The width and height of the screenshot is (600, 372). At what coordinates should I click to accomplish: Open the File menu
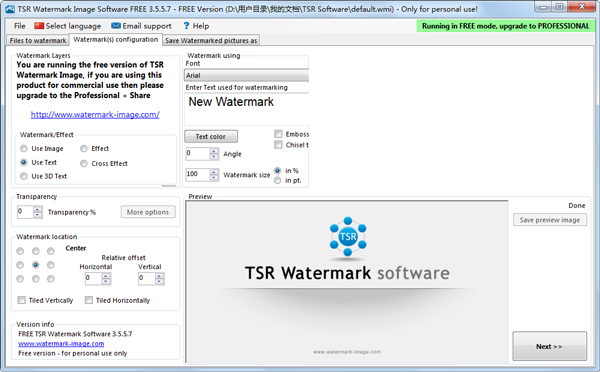[20, 26]
